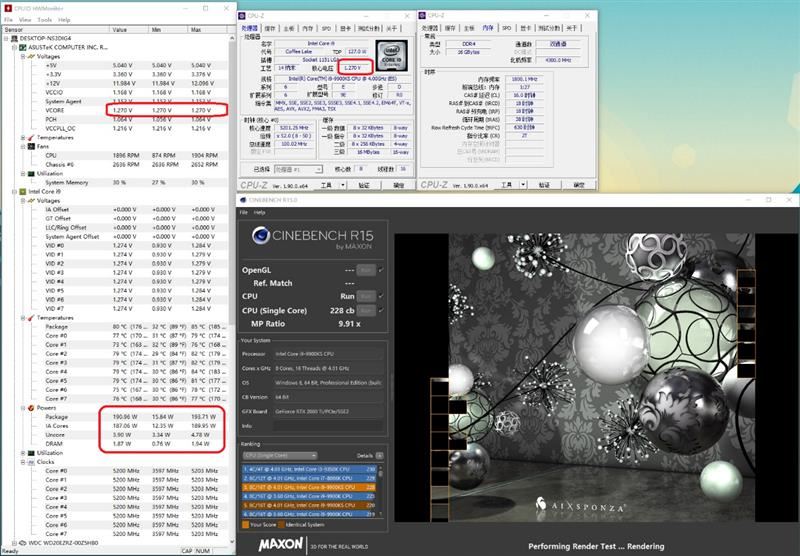Open the Help menu in Cinebench
This screenshot has height=556, width=800.
pos(260,213)
